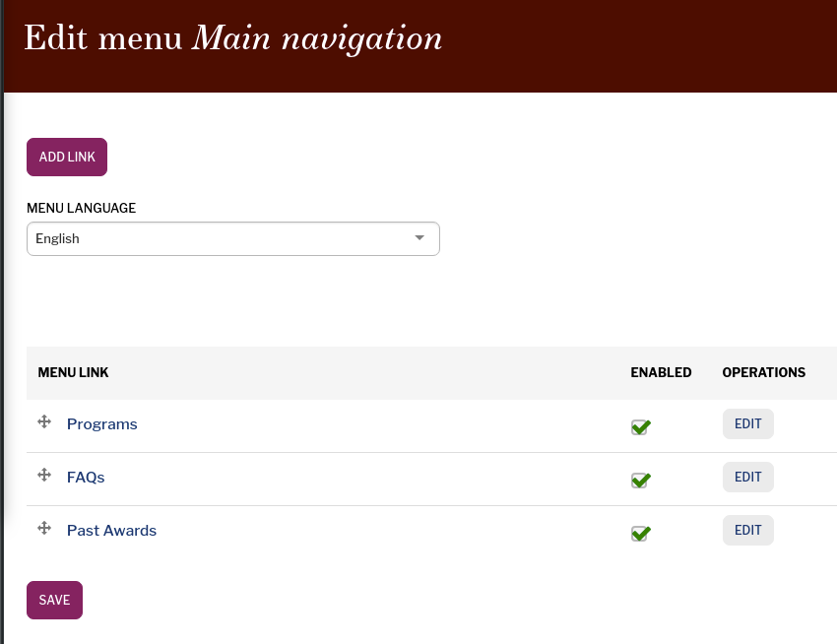837x644 pixels.
Task: Click the Add Link button
Action: point(67,158)
